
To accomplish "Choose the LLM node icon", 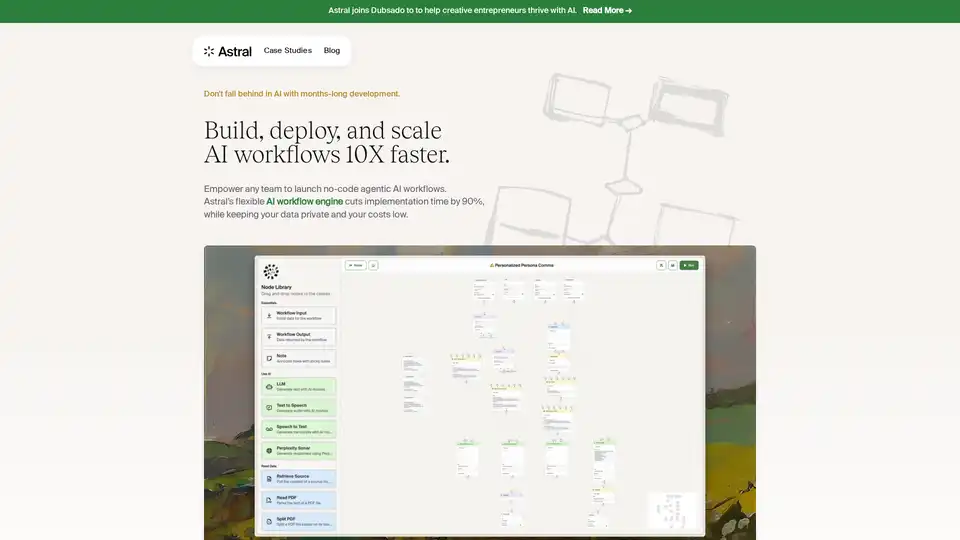I will [269, 386].
